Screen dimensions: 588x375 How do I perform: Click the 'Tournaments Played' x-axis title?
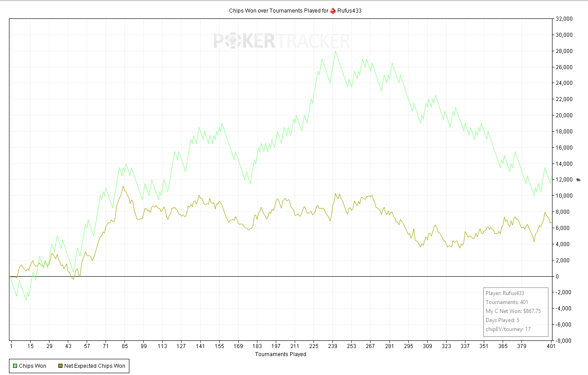pos(281,354)
